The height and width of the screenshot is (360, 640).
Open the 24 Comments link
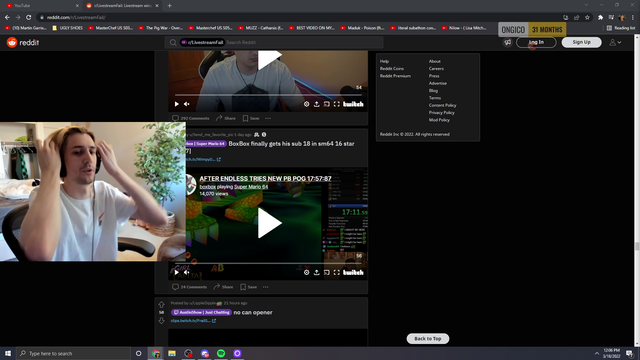pyautogui.click(x=189, y=287)
